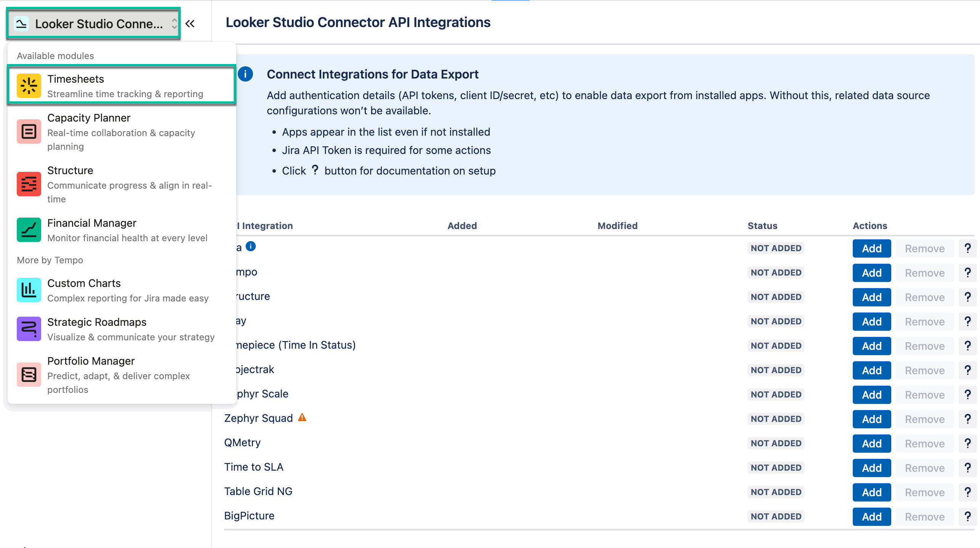
Task: Click the Looker Studio Connector app icon
Action: [x=21, y=23]
